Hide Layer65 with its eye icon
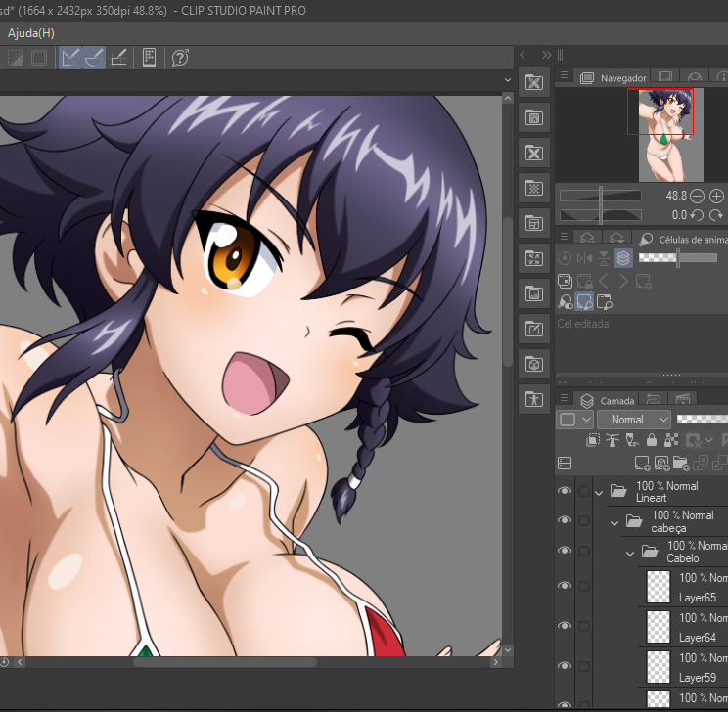The width and height of the screenshot is (728, 712). point(565,586)
